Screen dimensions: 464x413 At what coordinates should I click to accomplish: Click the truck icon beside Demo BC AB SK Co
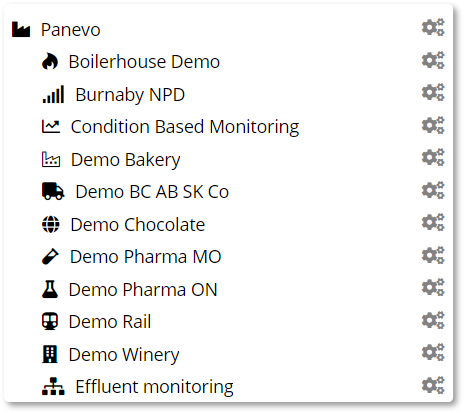click(53, 192)
